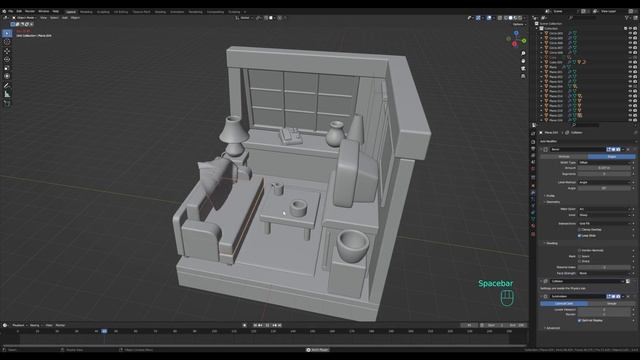Toggle eye icon on Cone row
Screen dimensions: 640x360
(x=630, y=58)
